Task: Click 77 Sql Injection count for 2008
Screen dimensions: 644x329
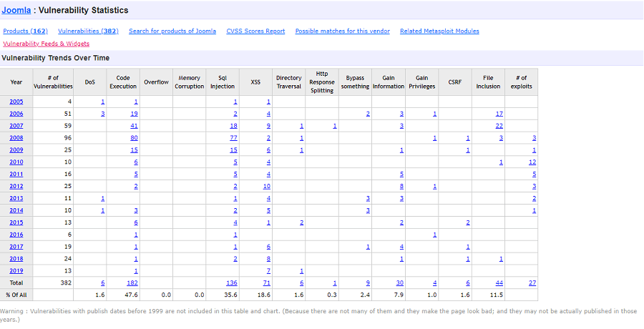Action: [x=234, y=138]
